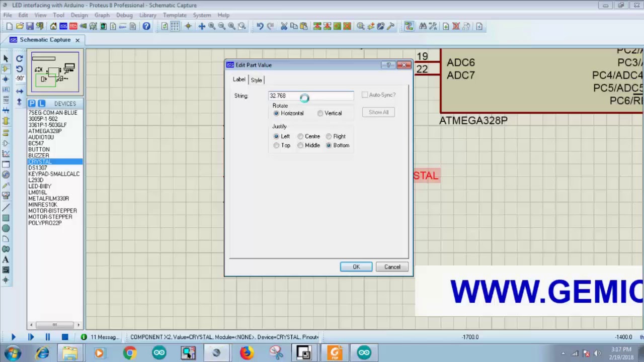This screenshot has height=362, width=644.
Task: Click the horizontal mirror (X-flip) icon
Action: point(19,91)
